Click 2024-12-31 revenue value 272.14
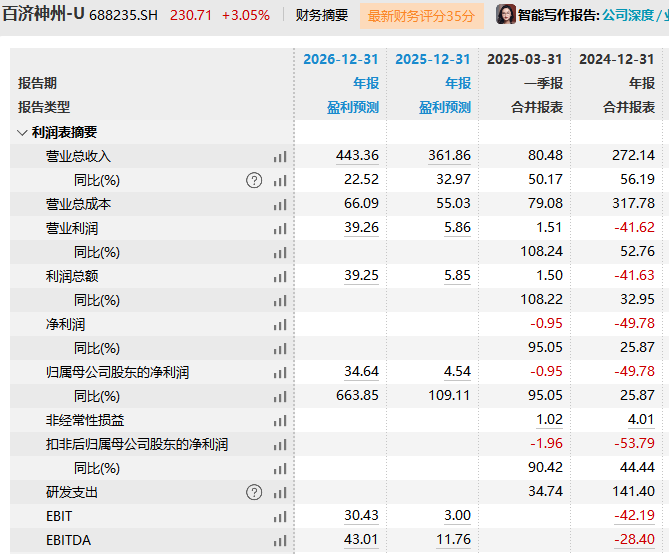This screenshot has width=669, height=554. 634,155
